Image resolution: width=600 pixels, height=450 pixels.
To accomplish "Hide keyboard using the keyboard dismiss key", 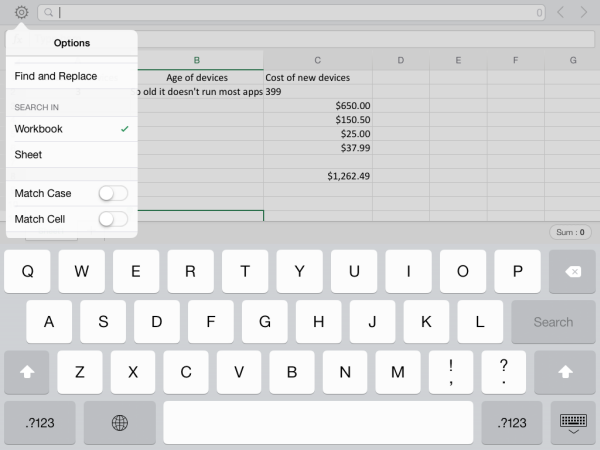I will pyautogui.click(x=573, y=423).
